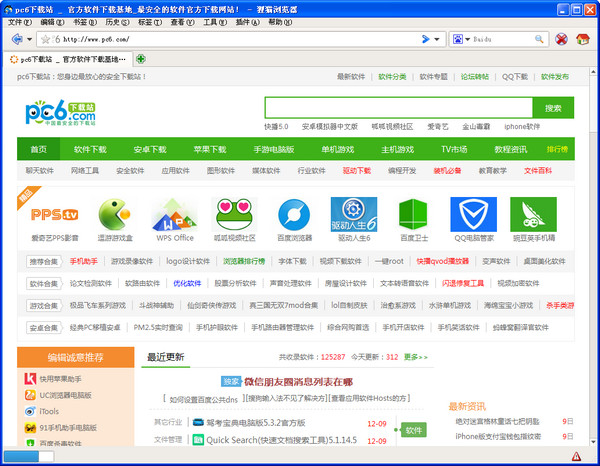Open the 逗游游戏盒 Pac-Man icon
This screenshot has width=600, height=466.
(114, 214)
